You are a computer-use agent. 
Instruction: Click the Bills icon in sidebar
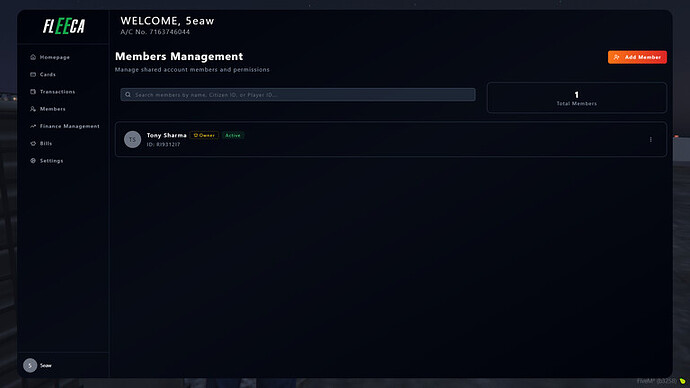click(x=33, y=143)
